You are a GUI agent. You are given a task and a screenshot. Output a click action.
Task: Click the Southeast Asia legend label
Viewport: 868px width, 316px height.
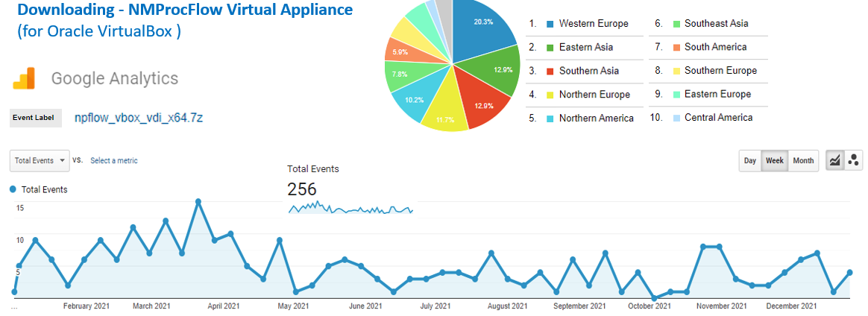pyautogui.click(x=717, y=24)
